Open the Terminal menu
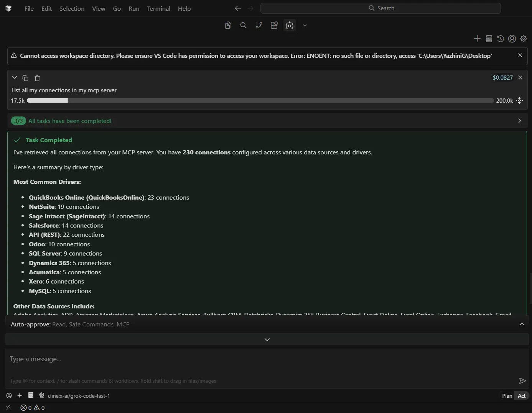Viewport: 532px width, 413px height. (x=158, y=8)
